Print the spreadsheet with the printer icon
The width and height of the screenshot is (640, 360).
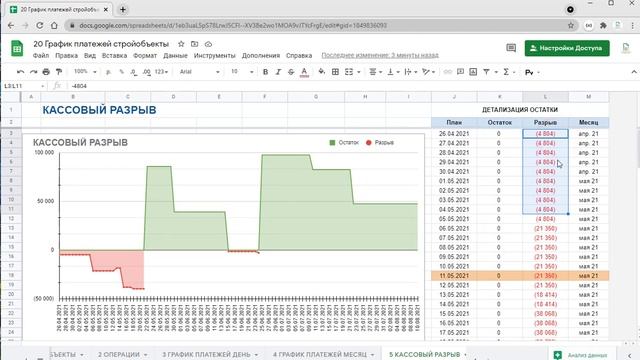pos(46,72)
